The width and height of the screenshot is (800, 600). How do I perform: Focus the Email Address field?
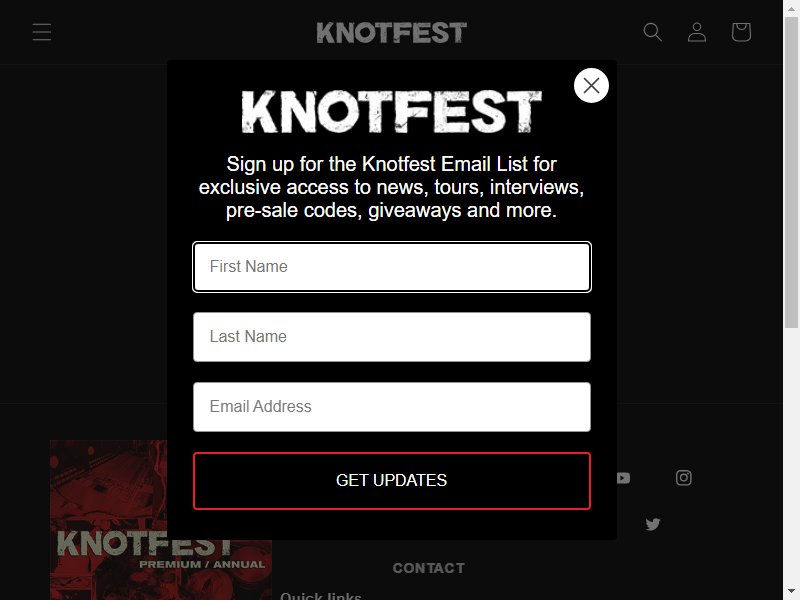[392, 407]
